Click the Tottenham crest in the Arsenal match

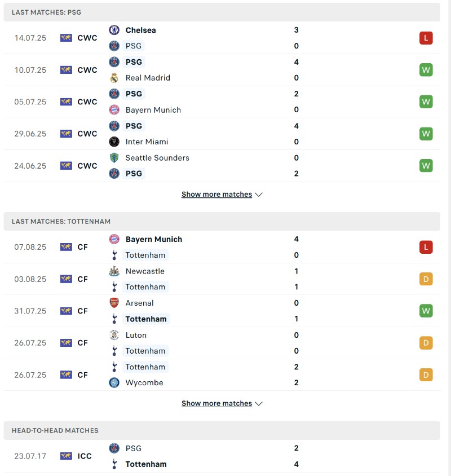[115, 319]
